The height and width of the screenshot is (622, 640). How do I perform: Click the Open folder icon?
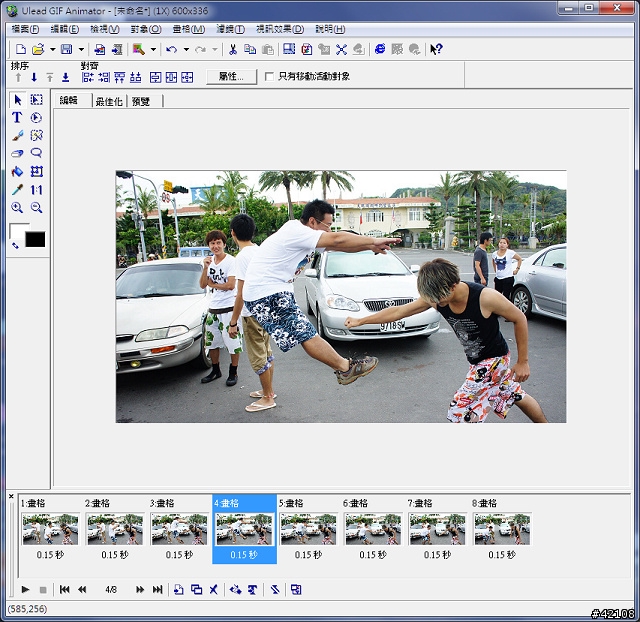click(38, 49)
